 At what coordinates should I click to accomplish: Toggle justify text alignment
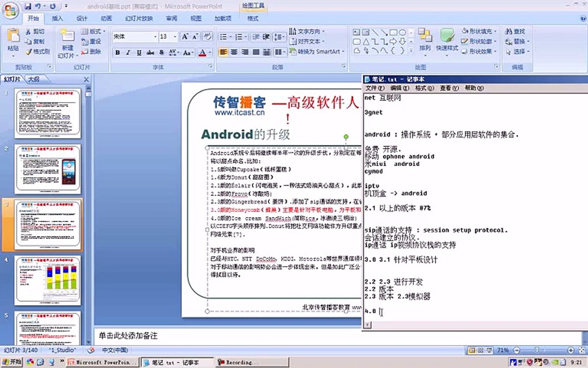[x=256, y=52]
